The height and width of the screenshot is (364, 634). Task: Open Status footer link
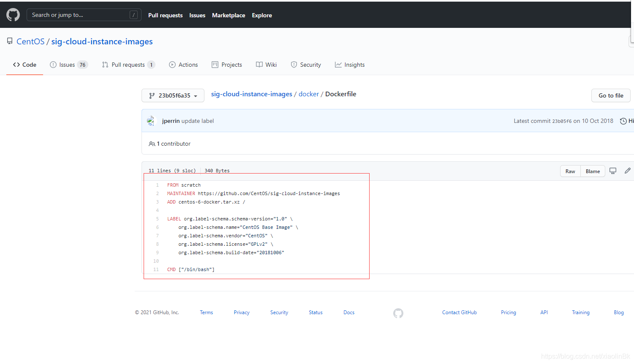(316, 312)
